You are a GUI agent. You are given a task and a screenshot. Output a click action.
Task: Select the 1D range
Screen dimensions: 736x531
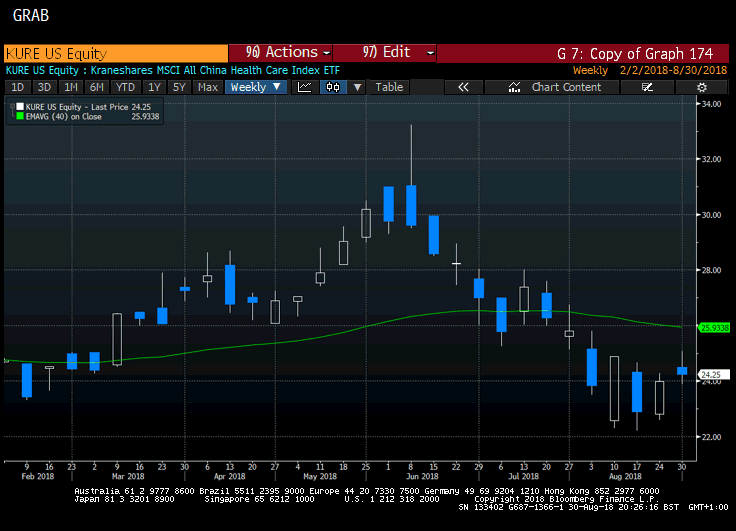coord(17,87)
